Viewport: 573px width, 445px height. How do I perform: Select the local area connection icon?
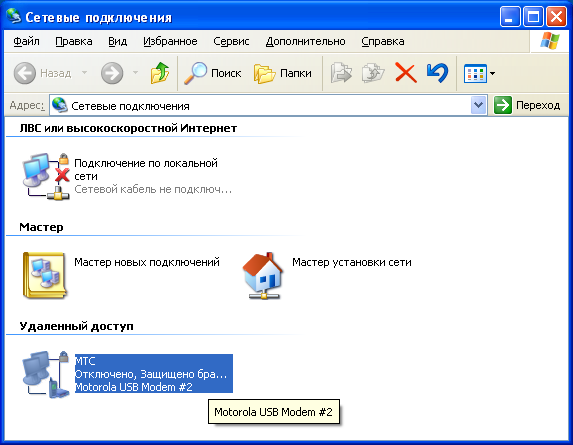click(x=46, y=176)
